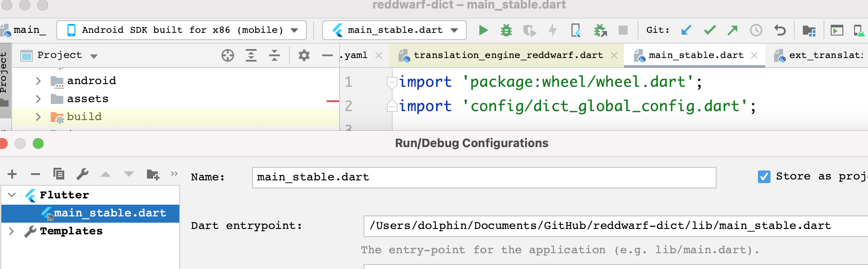Show Git history clock icon
Image resolution: width=868 pixels, height=269 pixels.
[x=756, y=30]
